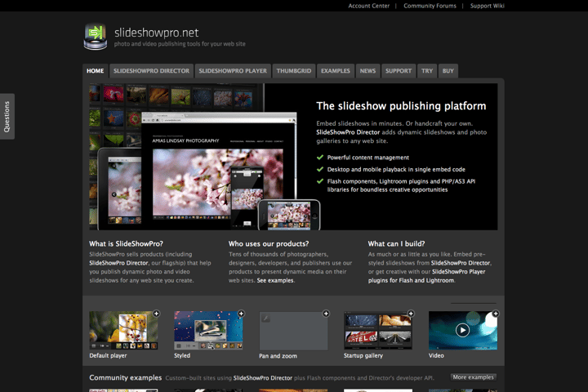Click the SlideShowPro logo icon
The width and height of the screenshot is (588, 392).
pos(96,37)
